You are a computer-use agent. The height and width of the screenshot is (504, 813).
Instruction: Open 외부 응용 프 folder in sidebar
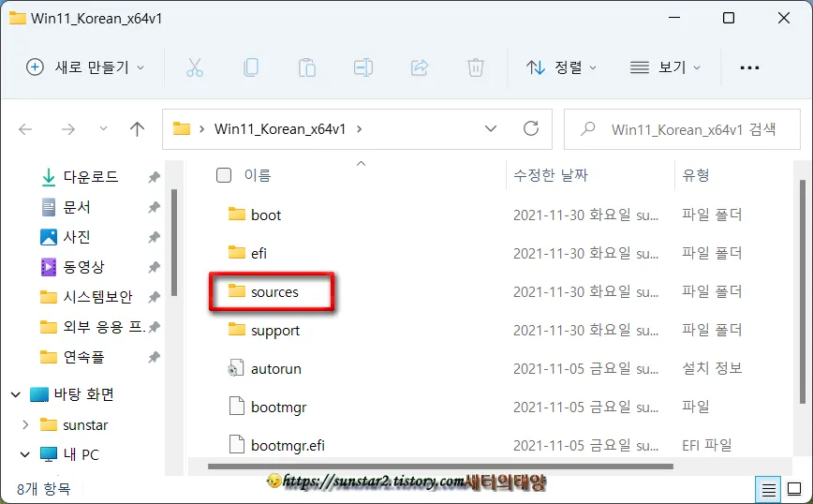[x=104, y=327]
